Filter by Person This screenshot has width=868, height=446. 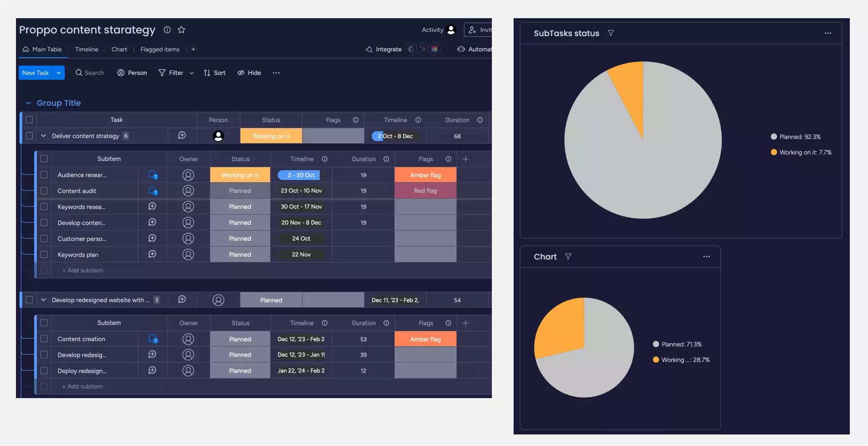coord(132,73)
